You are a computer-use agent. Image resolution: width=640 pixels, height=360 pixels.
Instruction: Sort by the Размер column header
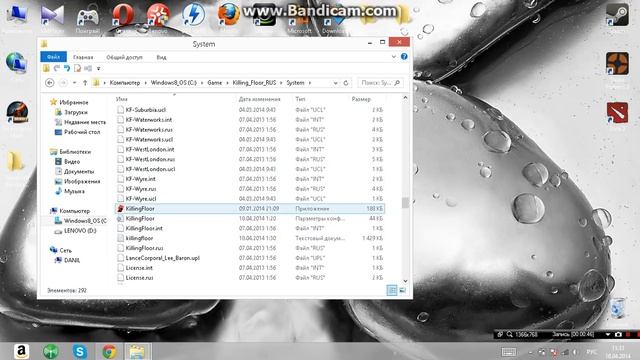pos(361,99)
